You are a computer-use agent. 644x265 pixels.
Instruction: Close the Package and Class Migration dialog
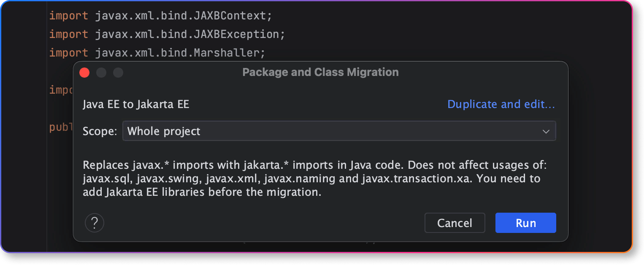pyautogui.click(x=84, y=73)
